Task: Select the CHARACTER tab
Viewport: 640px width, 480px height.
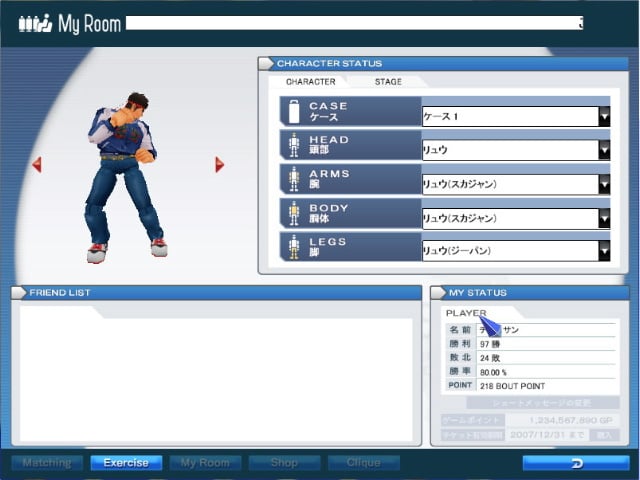Action: (x=311, y=82)
